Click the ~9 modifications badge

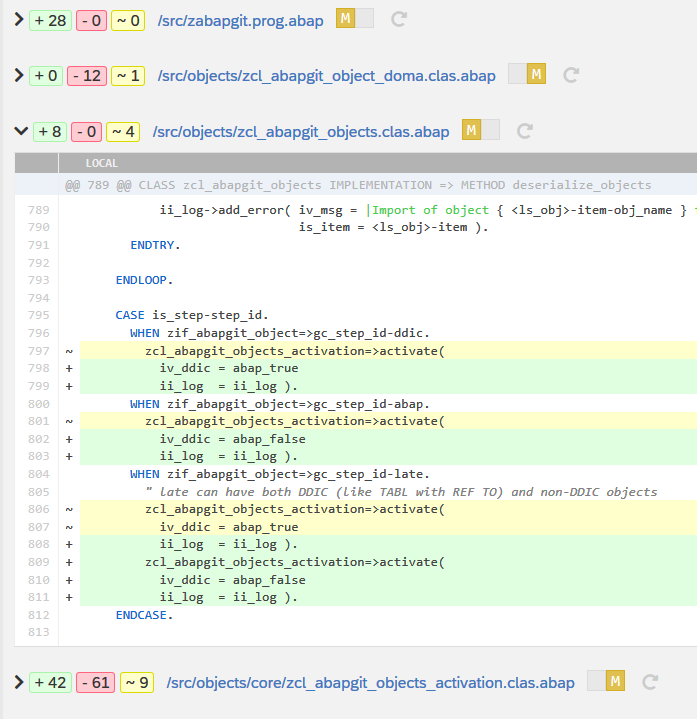(137, 683)
